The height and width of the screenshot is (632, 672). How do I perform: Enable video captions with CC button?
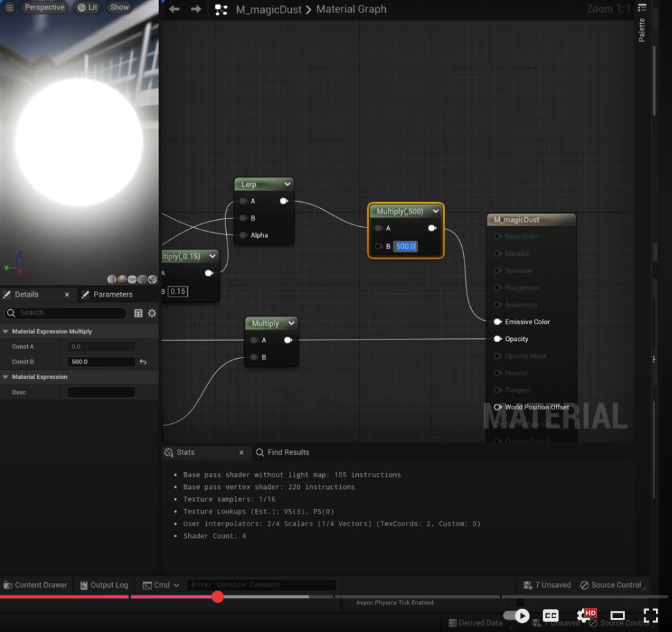(550, 615)
